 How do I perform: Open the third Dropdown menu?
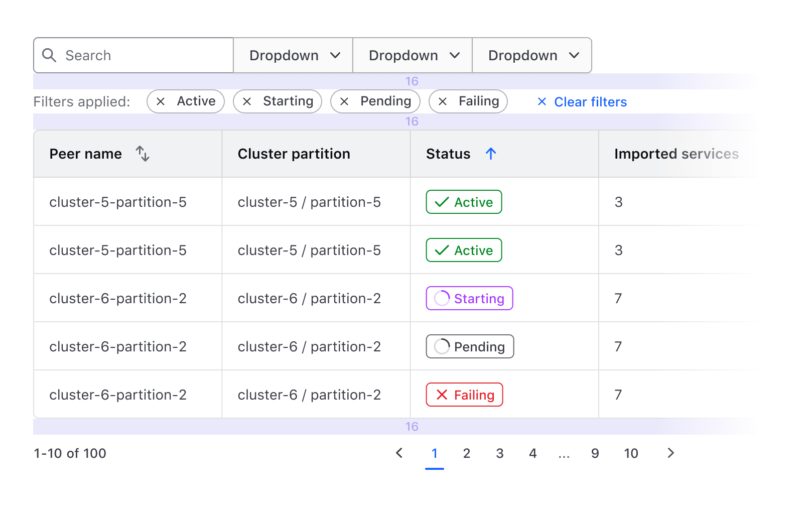(x=532, y=55)
